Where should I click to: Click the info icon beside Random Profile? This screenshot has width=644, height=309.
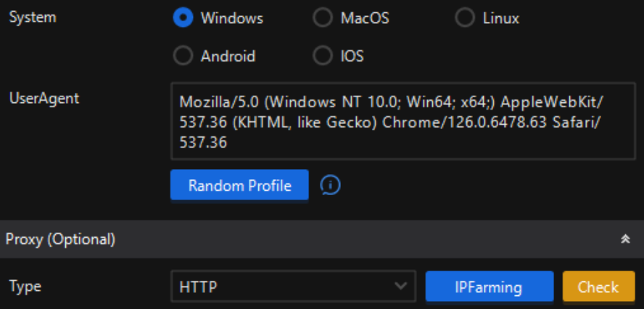click(x=330, y=185)
